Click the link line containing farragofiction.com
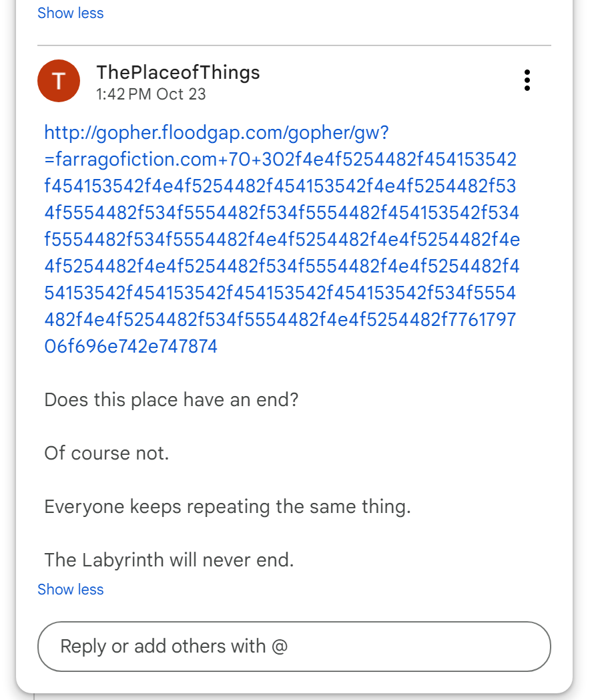This screenshot has width=604, height=700. 280,160
